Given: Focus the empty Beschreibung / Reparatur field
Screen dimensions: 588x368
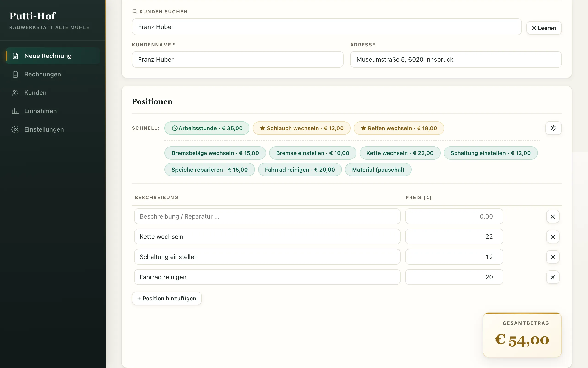Looking at the screenshot, I should (x=267, y=216).
